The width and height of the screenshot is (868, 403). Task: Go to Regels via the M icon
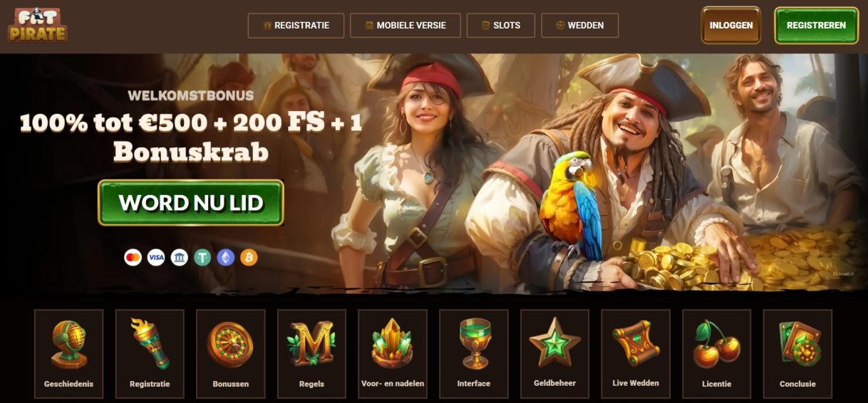[x=311, y=353]
